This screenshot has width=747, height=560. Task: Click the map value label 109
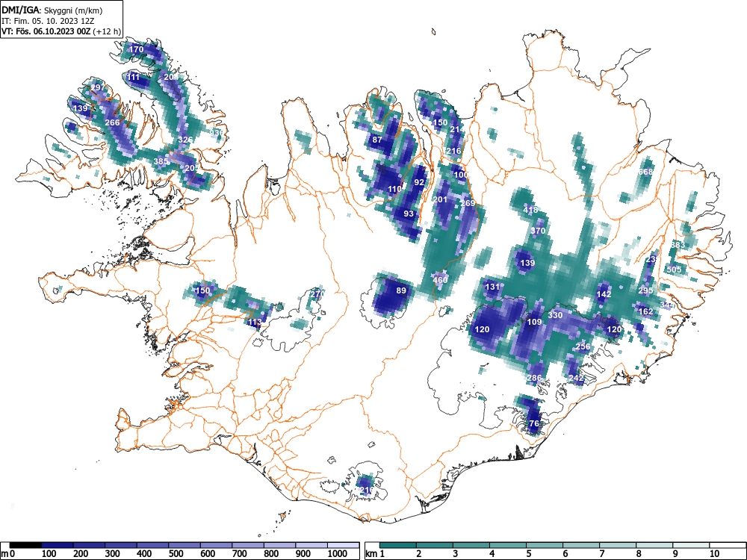pos(535,322)
